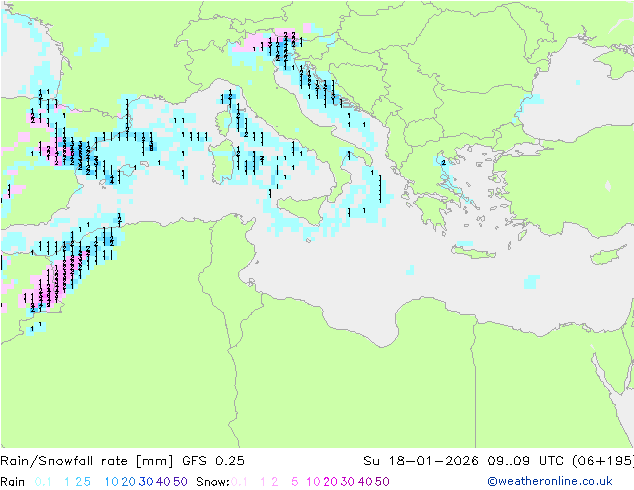Image resolution: width=634 pixels, height=490 pixels.
Task: Click the rain legend value 30
Action: click(146, 482)
